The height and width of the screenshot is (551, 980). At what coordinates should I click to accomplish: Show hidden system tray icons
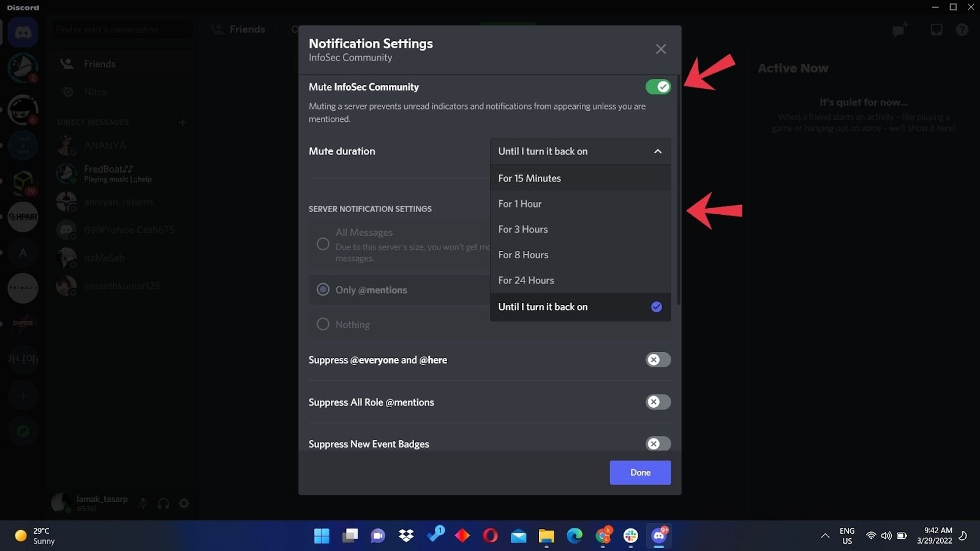[x=825, y=536]
